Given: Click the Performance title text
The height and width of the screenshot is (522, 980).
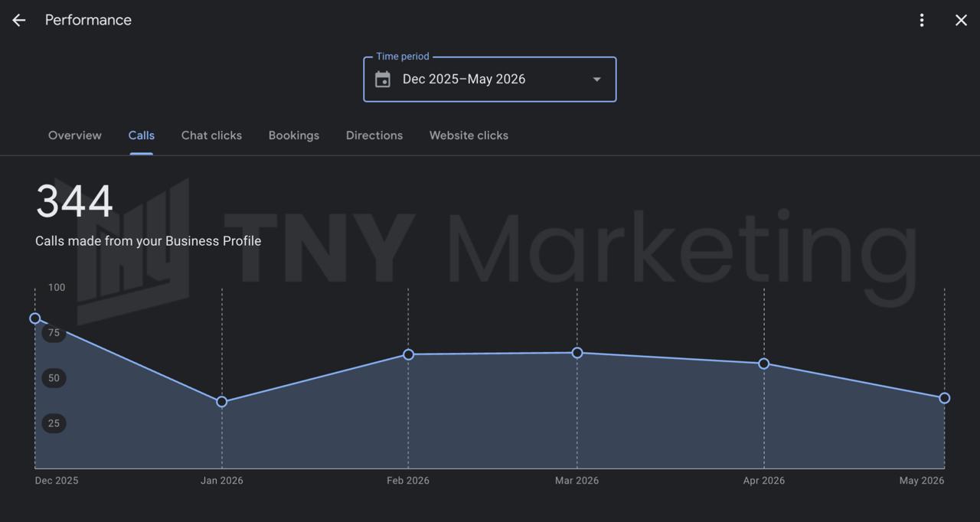Looking at the screenshot, I should (88, 20).
